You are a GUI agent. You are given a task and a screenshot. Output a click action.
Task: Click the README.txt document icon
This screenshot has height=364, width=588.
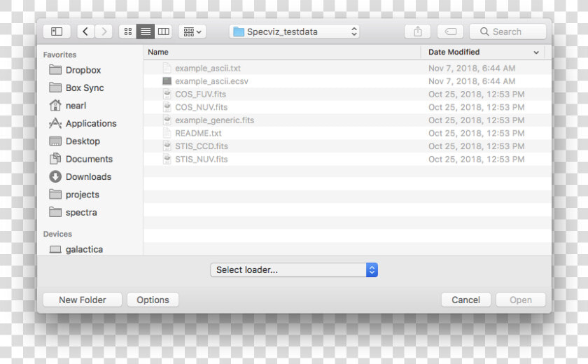tap(167, 133)
